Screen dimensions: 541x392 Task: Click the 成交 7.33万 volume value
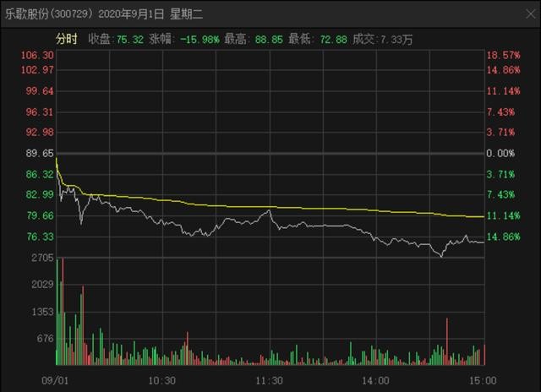tap(396, 40)
